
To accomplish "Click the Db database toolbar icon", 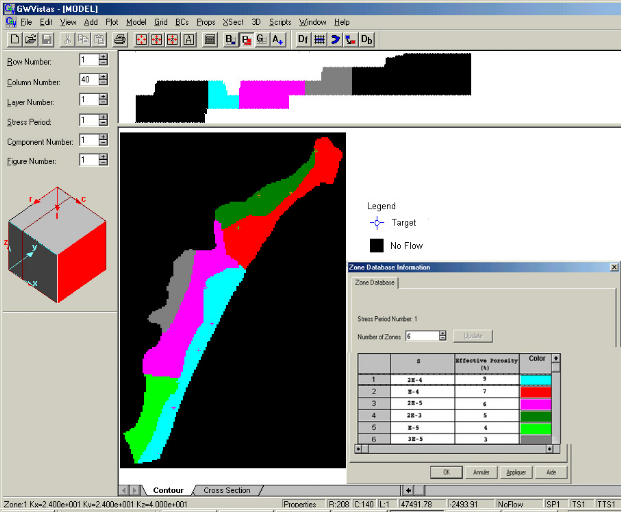I will (367, 39).
